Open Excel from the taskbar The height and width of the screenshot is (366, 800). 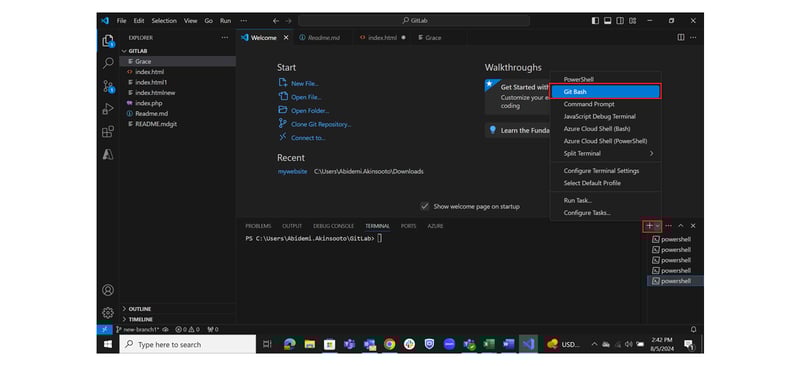pos(489,345)
